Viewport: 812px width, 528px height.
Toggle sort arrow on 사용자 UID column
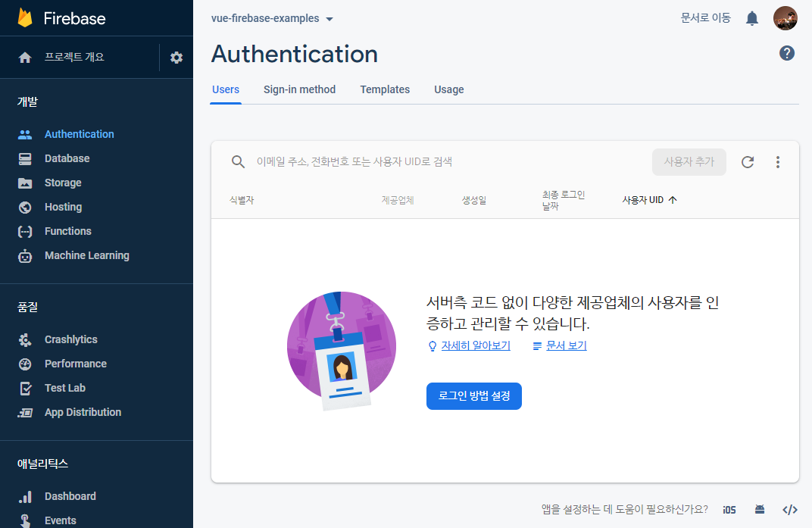[672, 200]
